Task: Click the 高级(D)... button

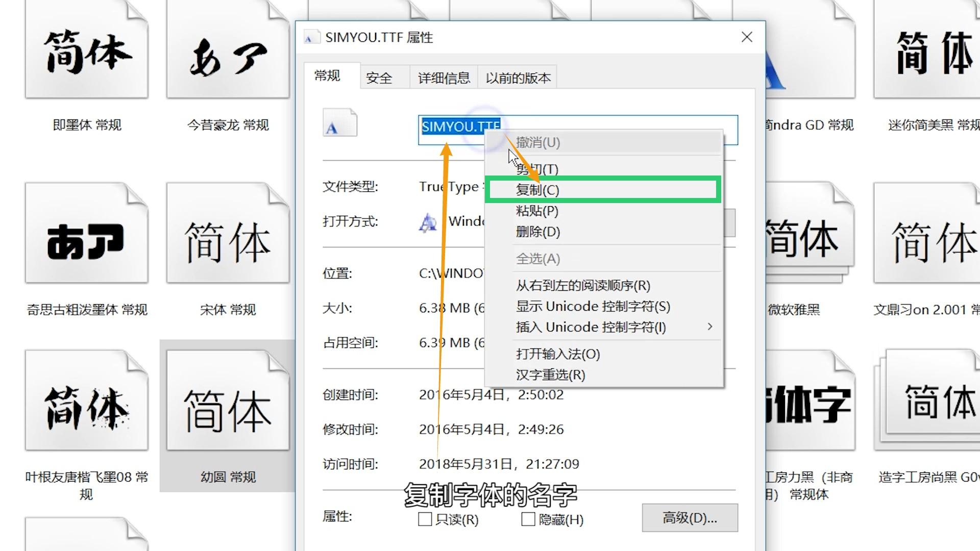Action: coord(690,518)
